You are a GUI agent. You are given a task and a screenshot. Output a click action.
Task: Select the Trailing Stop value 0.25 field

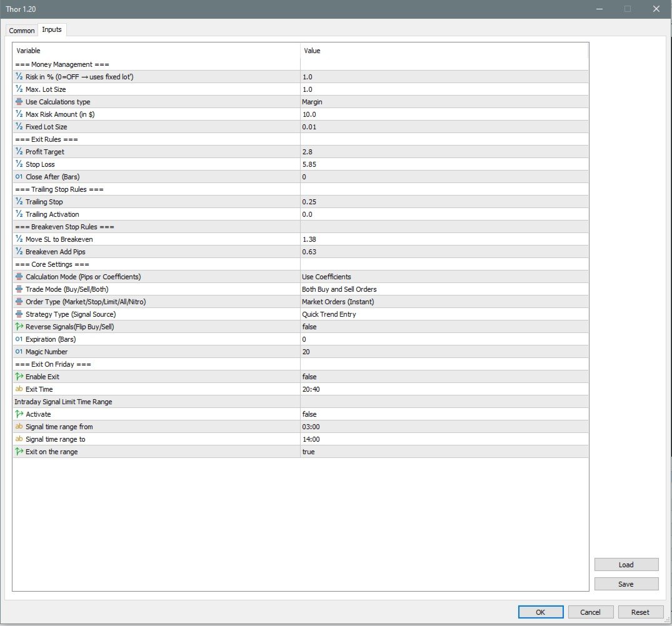444,202
